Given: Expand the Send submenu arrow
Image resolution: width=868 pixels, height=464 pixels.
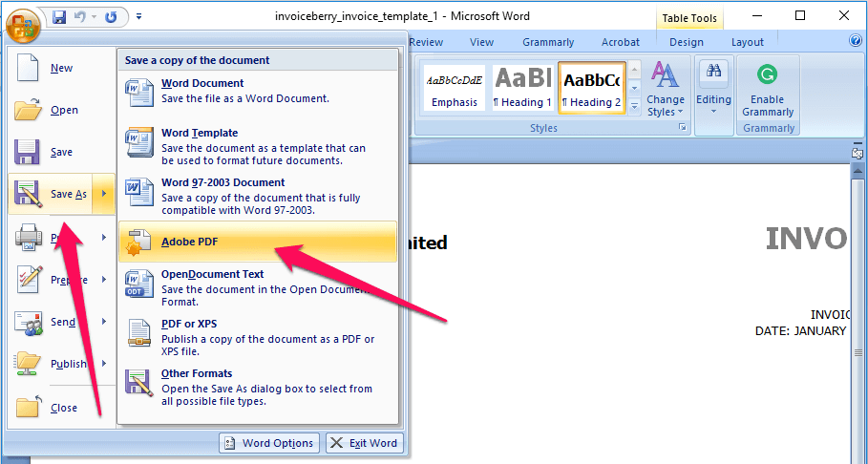Looking at the screenshot, I should click(104, 322).
